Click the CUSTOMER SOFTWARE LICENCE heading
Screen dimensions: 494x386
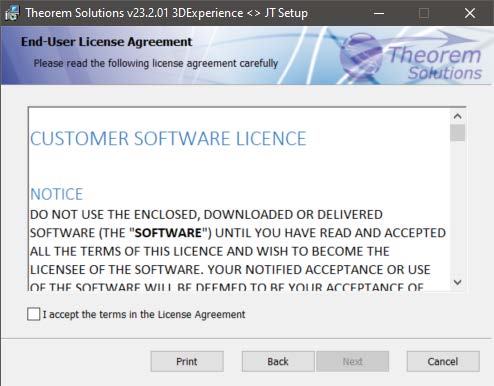tap(168, 139)
